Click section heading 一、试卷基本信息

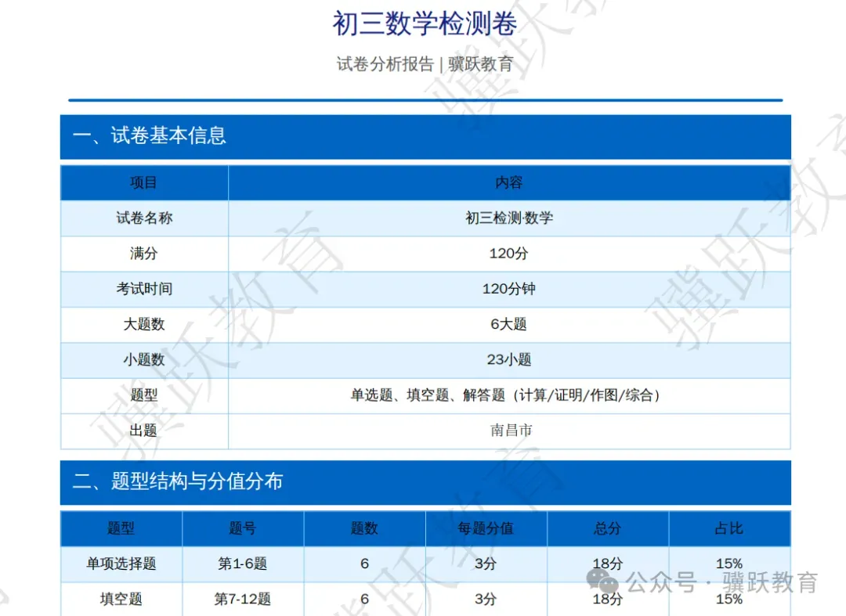(150, 135)
